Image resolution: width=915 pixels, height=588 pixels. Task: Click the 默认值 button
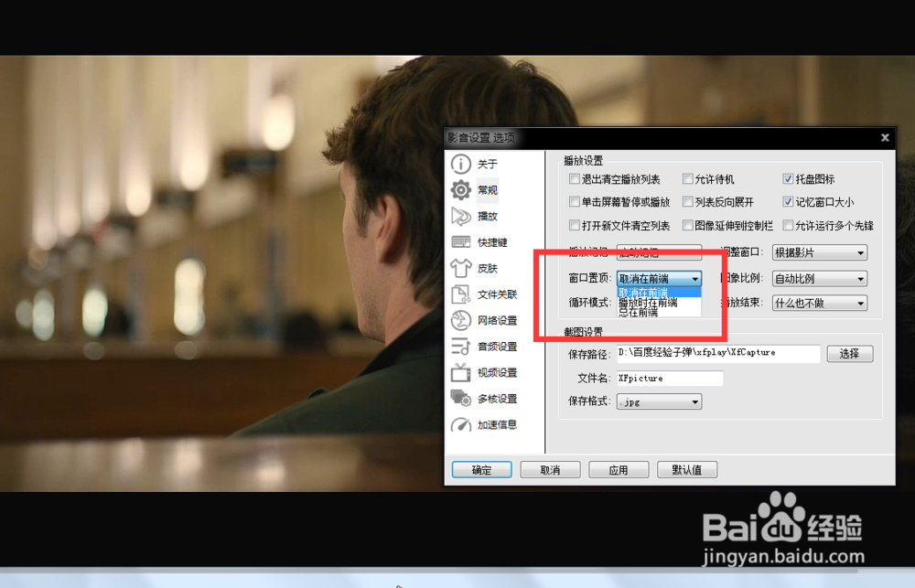tap(687, 470)
